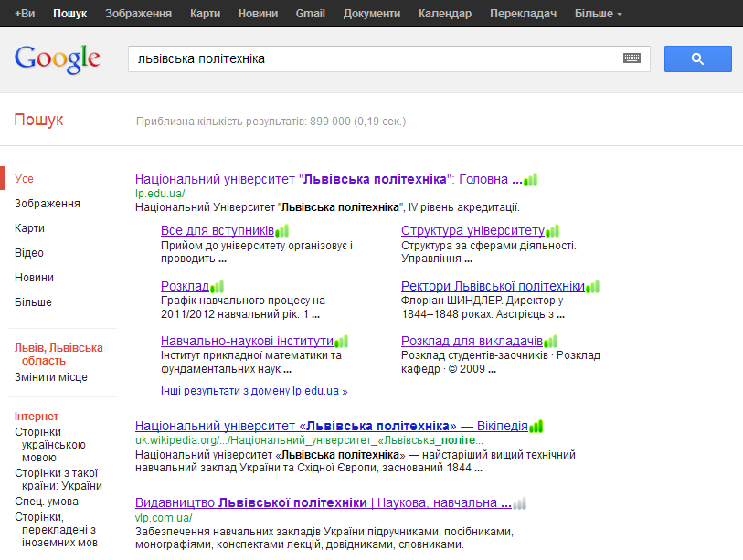Click grey rating bars beside Видавництво result

click(520, 503)
